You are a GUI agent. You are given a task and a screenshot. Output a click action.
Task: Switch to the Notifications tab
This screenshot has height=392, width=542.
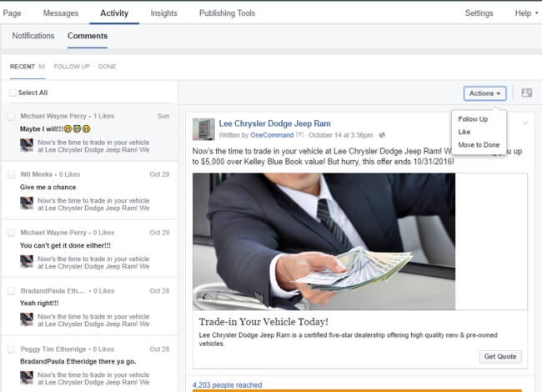click(33, 36)
